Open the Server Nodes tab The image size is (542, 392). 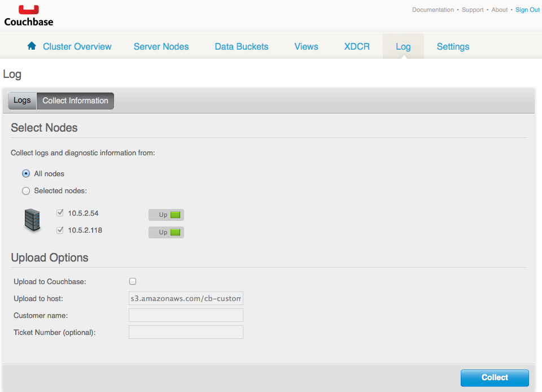pyautogui.click(x=161, y=47)
